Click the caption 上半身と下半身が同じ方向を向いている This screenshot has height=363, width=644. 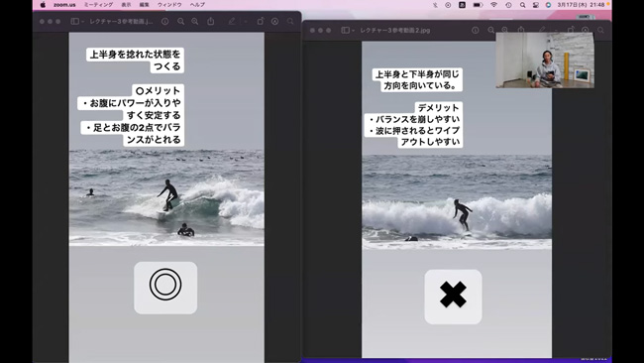[x=418, y=79]
